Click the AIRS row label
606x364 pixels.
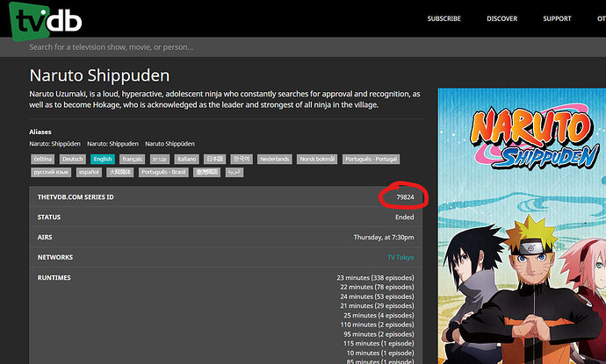click(x=45, y=237)
